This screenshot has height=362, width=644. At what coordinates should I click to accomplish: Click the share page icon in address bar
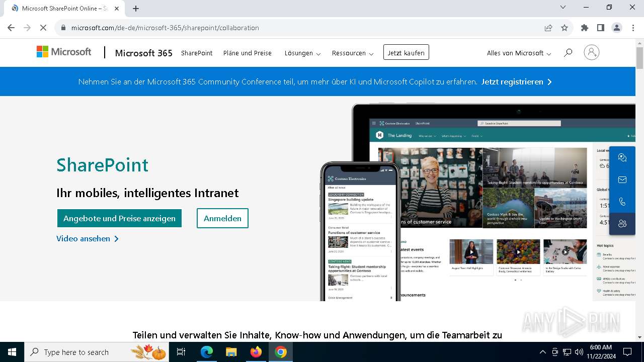tap(548, 28)
